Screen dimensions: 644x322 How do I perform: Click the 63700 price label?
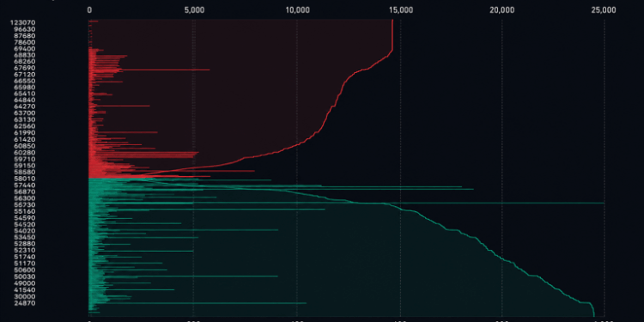(24, 113)
